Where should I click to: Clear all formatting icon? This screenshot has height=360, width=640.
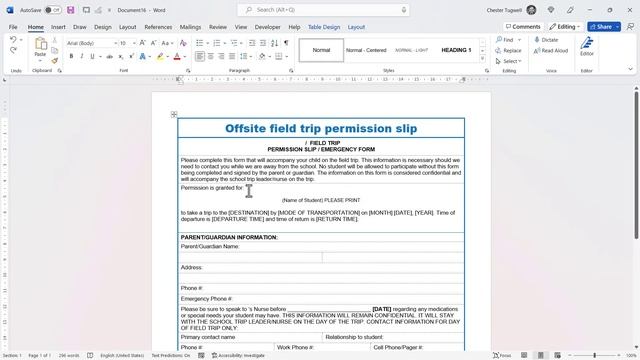coord(183,43)
